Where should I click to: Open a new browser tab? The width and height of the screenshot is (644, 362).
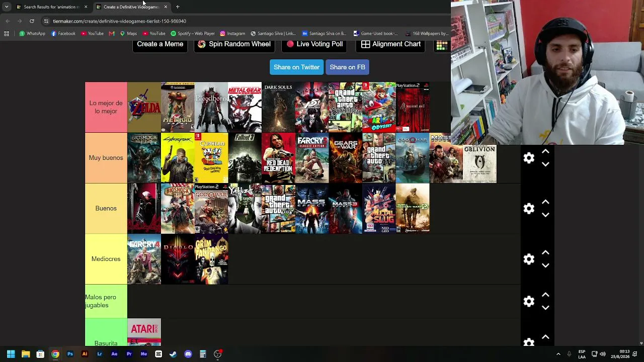(x=178, y=7)
